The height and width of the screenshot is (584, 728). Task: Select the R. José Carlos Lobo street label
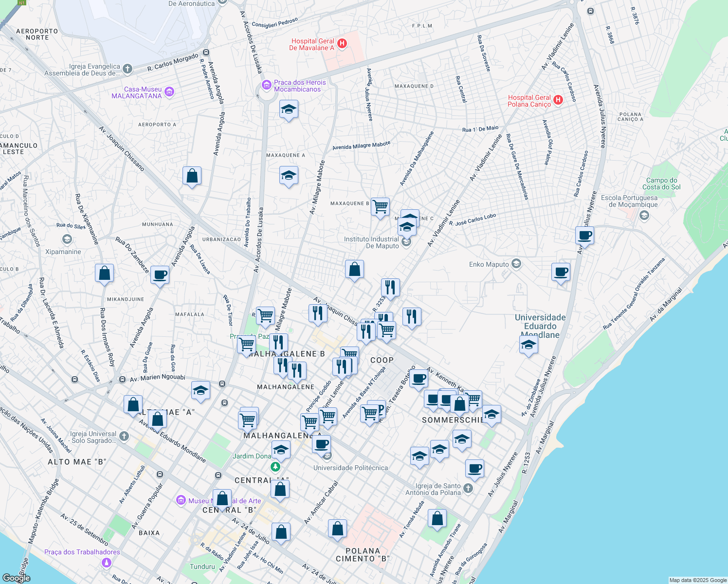(x=473, y=220)
